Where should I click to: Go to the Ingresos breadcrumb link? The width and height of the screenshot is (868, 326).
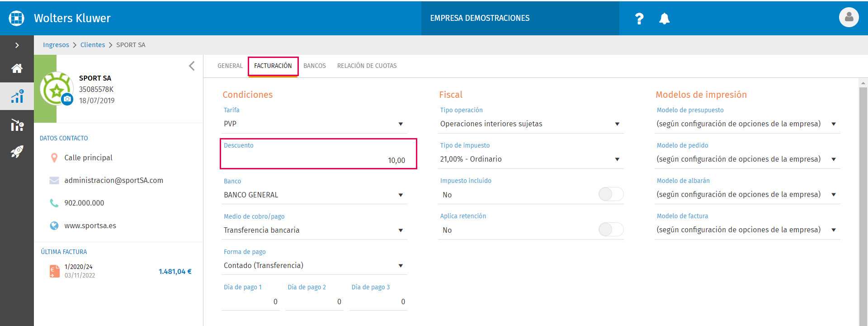point(56,45)
